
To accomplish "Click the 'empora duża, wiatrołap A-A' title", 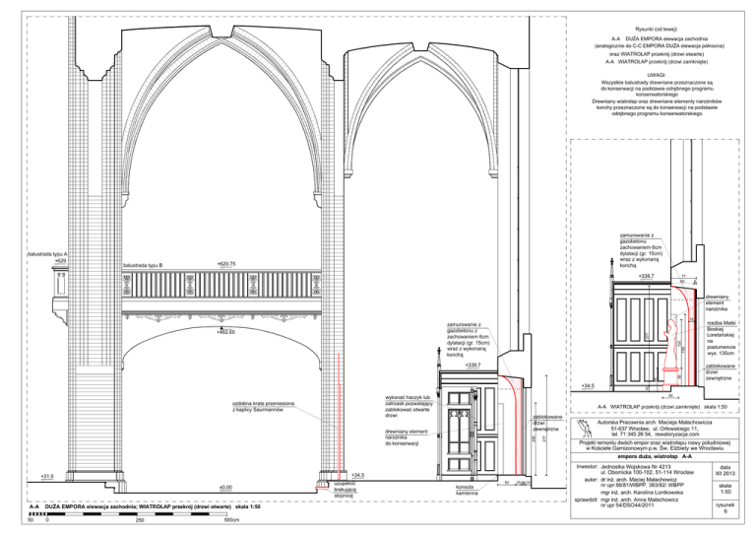I will pos(661,456).
